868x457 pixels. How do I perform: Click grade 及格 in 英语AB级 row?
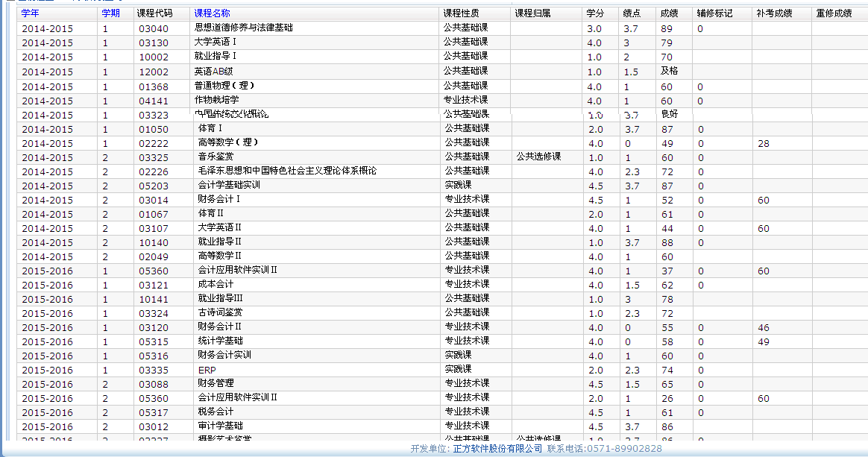669,72
